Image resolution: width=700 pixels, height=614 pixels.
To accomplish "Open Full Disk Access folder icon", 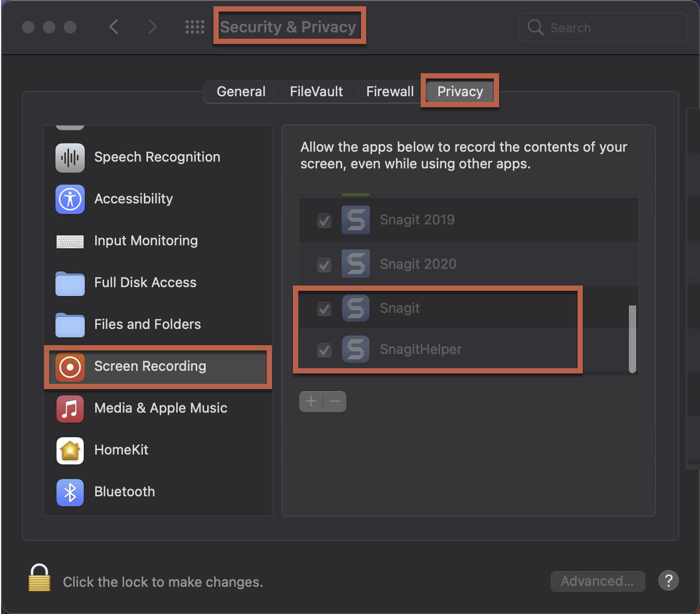I will pos(70,283).
